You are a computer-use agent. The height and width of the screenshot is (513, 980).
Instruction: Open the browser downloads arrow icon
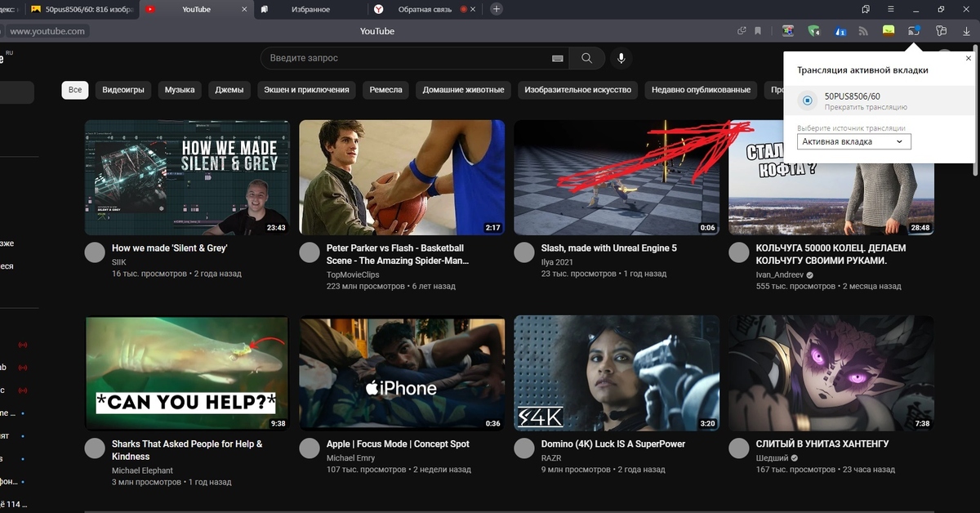[966, 31]
